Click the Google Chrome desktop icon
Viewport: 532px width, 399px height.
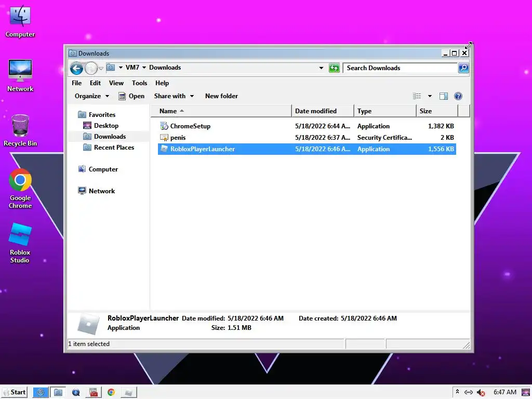[20, 189]
